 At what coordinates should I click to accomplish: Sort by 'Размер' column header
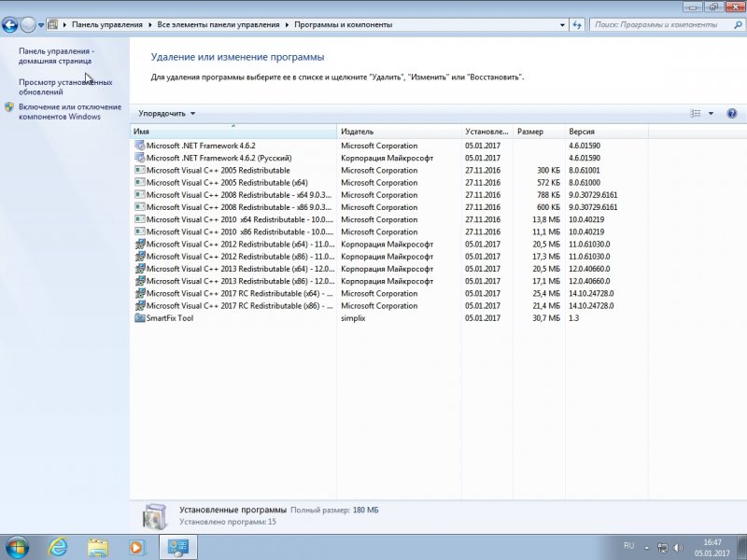tap(539, 132)
